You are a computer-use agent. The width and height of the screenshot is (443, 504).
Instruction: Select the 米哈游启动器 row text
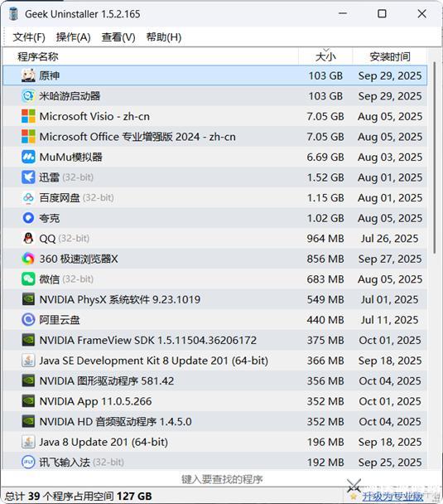point(70,96)
